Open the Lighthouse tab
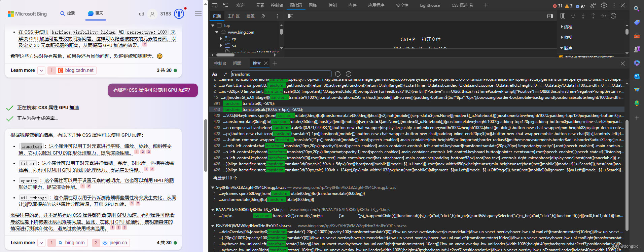 coord(430,5)
